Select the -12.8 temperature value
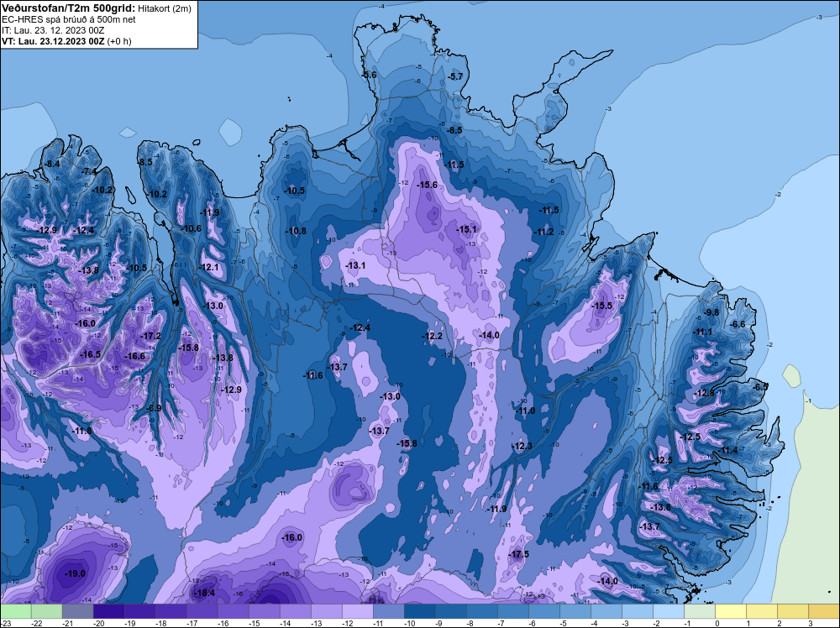This screenshot has height=628, width=840. point(705,394)
